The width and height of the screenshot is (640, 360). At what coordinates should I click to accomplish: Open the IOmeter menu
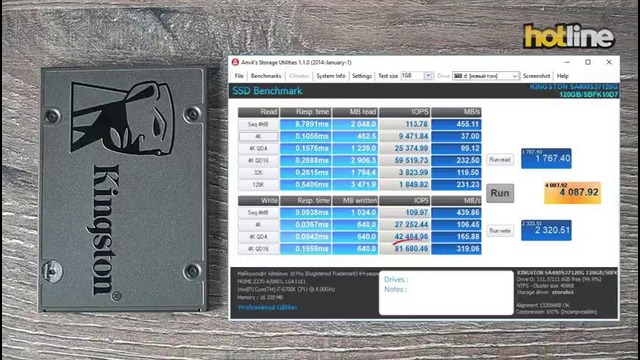(299, 76)
